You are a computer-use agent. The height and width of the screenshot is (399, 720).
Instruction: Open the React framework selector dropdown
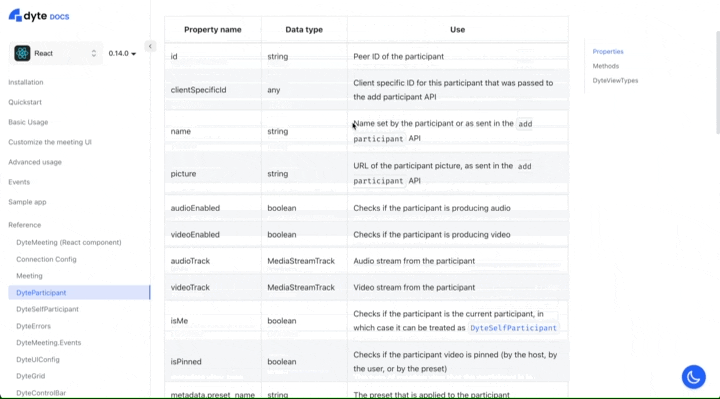pyautogui.click(x=56, y=53)
